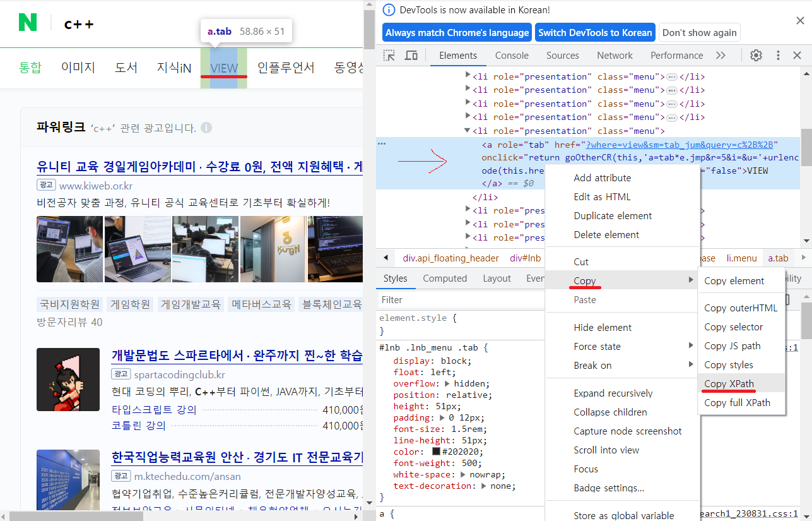Open the DevTools three-dot customize menu
The width and height of the screenshot is (812, 521).
point(778,56)
